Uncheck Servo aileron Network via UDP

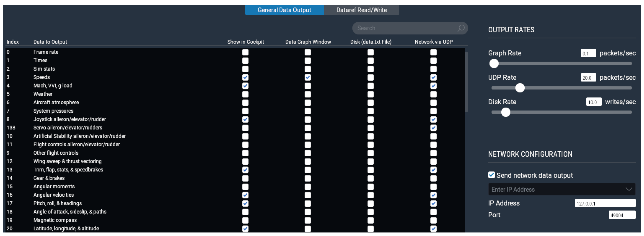(x=433, y=128)
